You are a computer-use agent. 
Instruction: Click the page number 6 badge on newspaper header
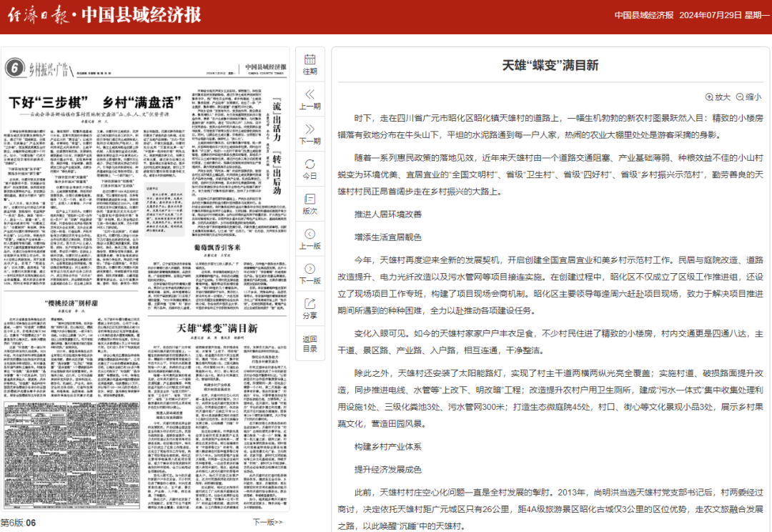click(x=15, y=68)
